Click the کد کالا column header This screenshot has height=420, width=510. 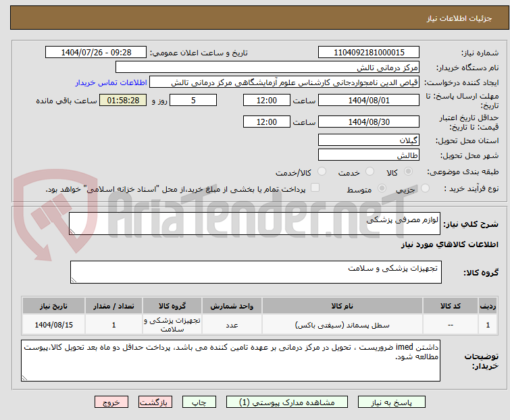tap(451, 306)
